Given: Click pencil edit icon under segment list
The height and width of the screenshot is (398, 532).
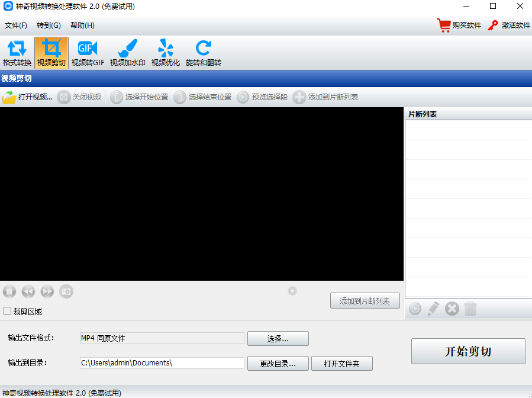Looking at the screenshot, I should click(x=433, y=309).
